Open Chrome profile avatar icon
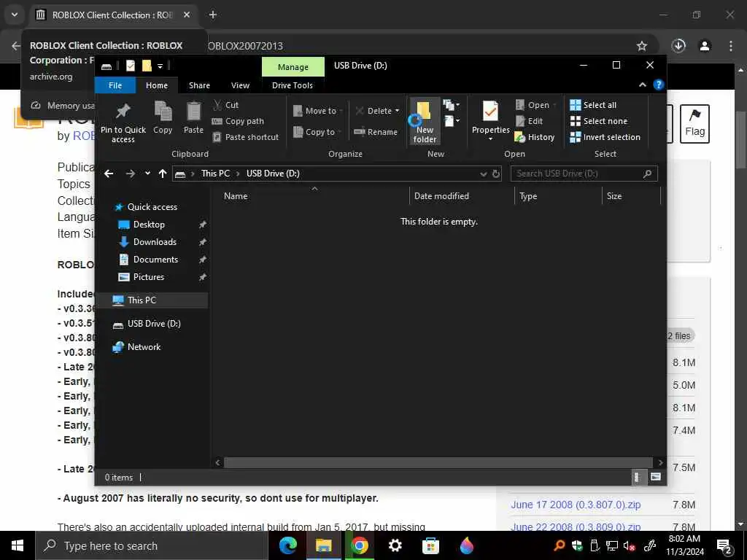The image size is (747, 560). (705, 46)
